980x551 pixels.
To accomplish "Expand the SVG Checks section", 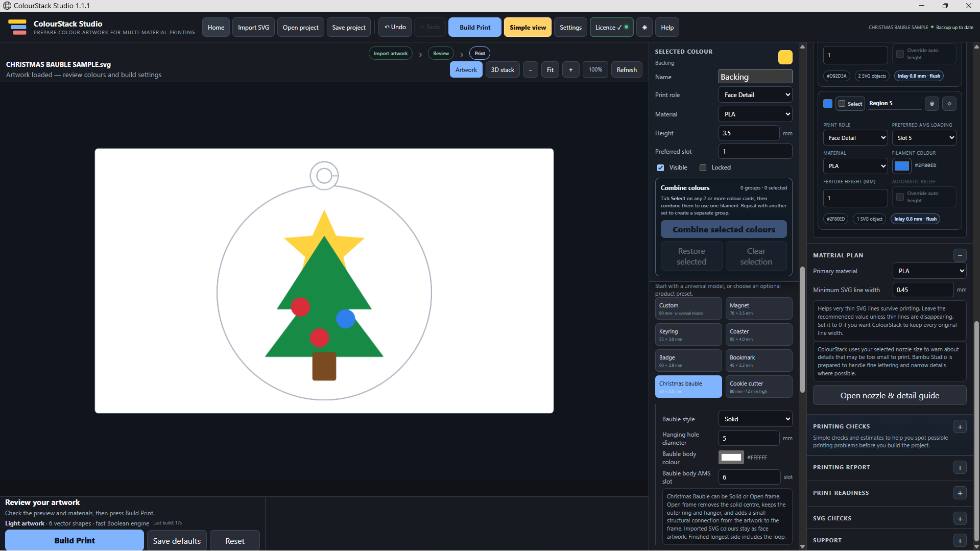I will tap(960, 519).
